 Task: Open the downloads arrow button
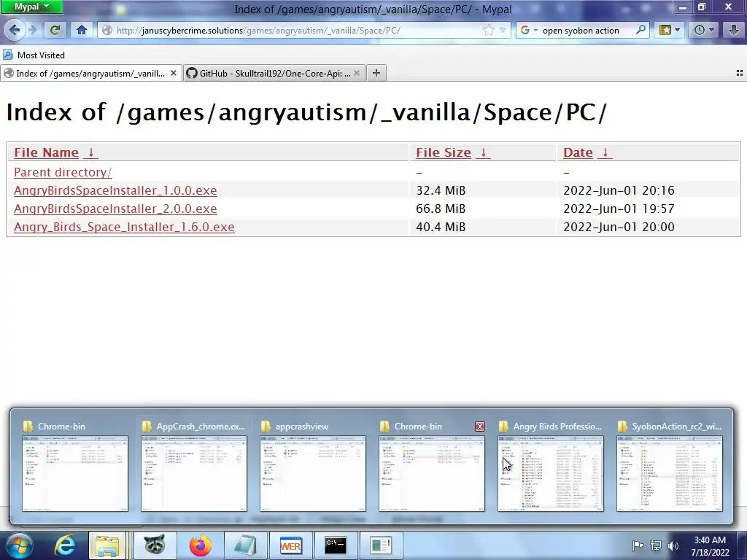tap(734, 30)
